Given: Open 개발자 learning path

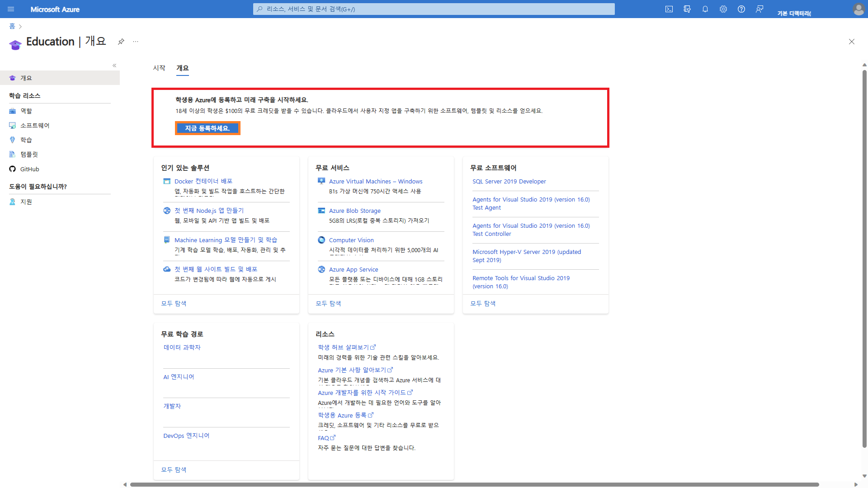Looking at the screenshot, I should click(x=172, y=406).
